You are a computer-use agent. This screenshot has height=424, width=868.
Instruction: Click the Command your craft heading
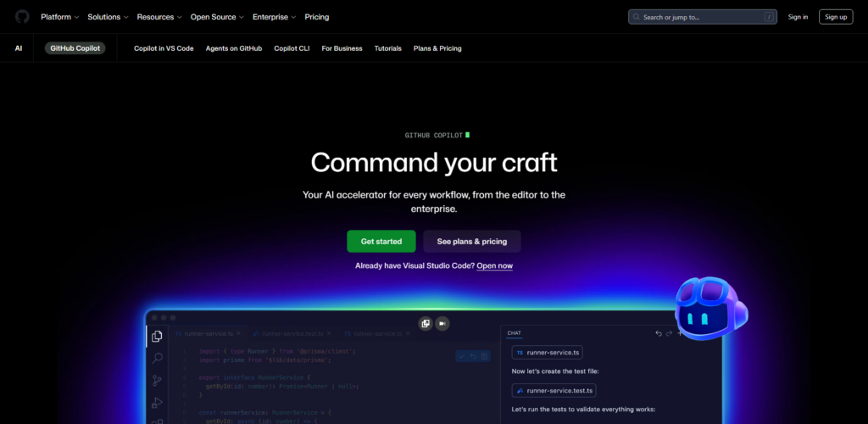coord(434,162)
